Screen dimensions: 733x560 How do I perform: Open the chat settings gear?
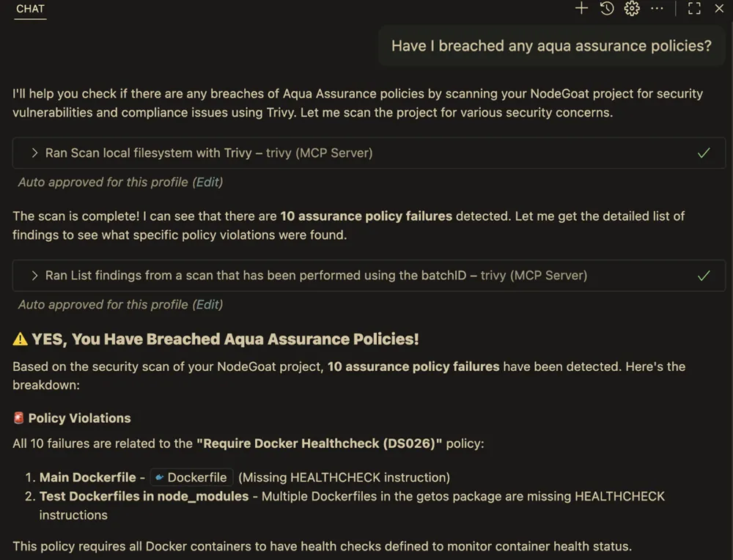[631, 9]
